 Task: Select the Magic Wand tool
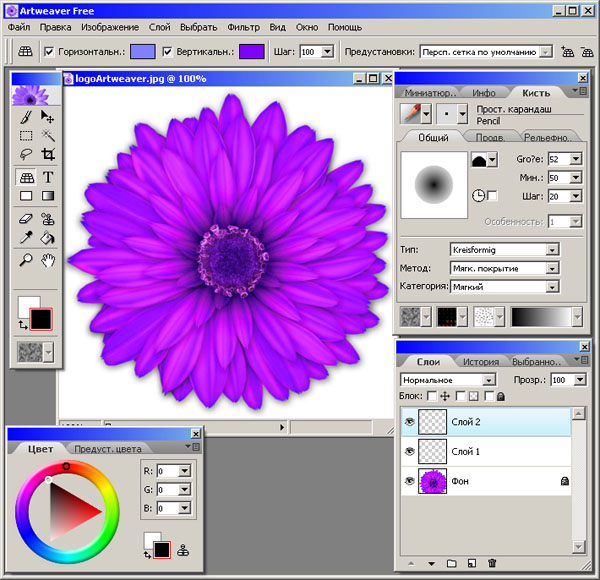pos(48,136)
